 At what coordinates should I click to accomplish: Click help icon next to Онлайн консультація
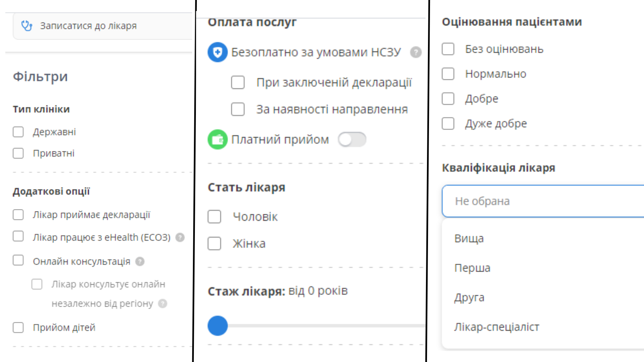point(140,262)
